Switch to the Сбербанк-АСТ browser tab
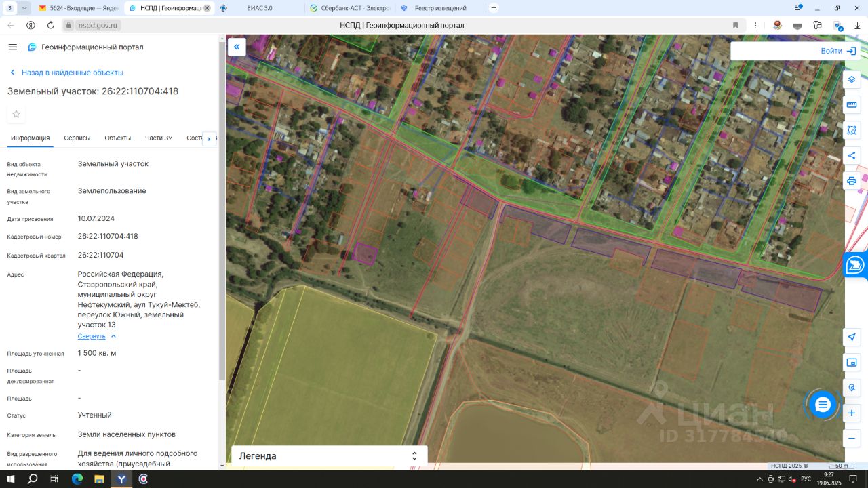 349,8
